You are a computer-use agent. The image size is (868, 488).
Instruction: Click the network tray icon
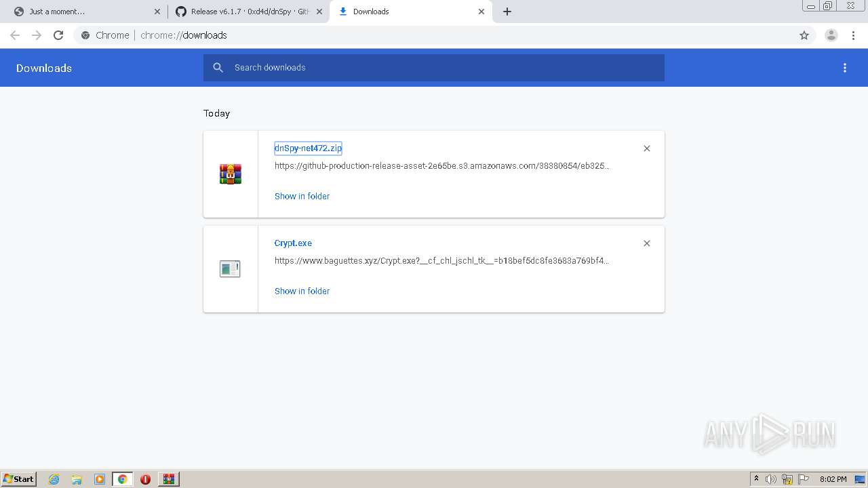coord(787,479)
